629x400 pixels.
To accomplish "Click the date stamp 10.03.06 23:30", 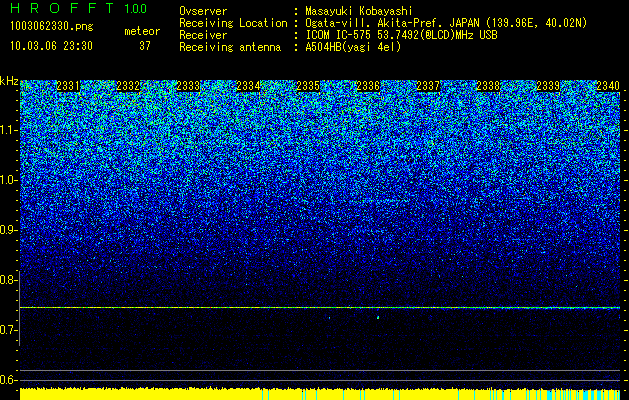I will pos(51,46).
